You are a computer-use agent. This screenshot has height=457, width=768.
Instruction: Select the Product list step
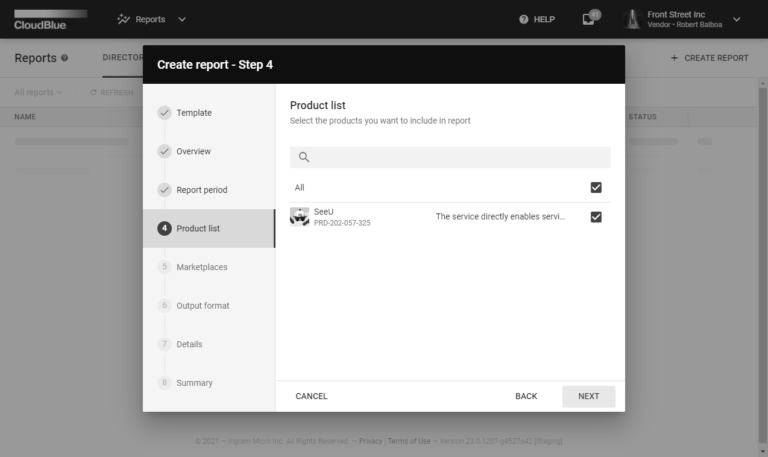(209, 228)
